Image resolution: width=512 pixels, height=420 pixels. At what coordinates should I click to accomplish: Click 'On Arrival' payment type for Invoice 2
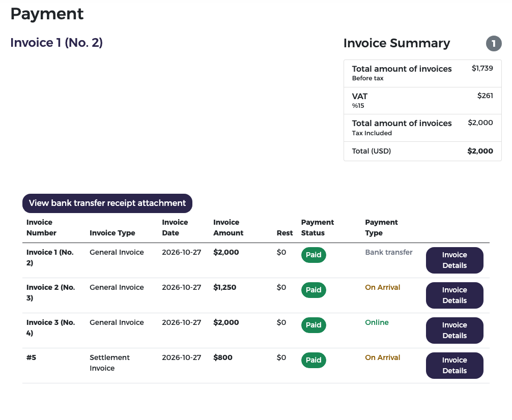(x=382, y=287)
